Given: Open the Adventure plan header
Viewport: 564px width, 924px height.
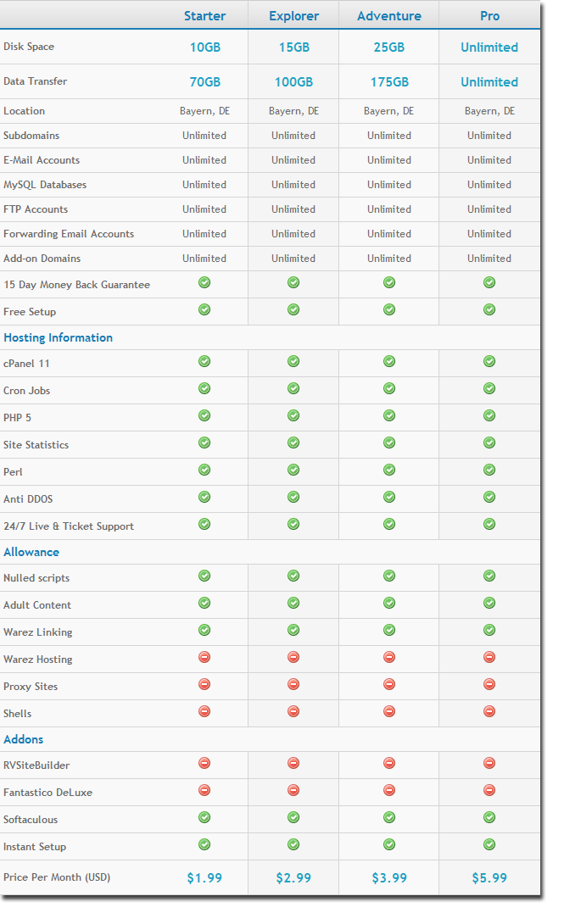Looking at the screenshot, I should [389, 16].
